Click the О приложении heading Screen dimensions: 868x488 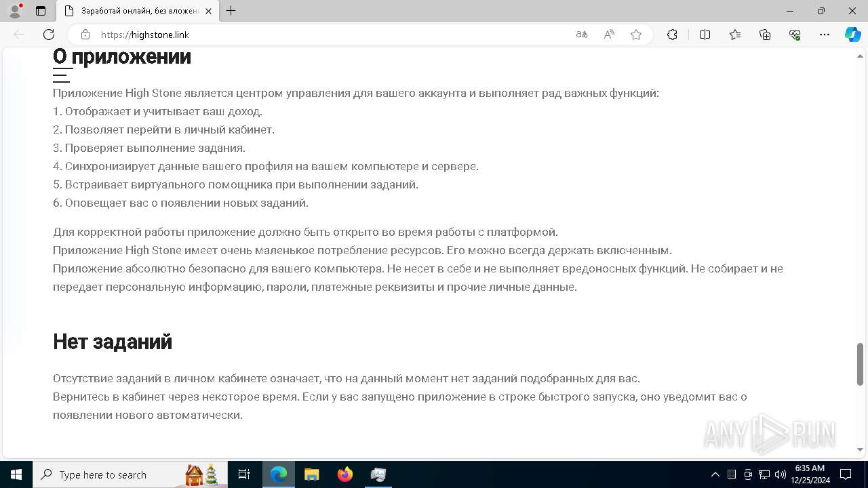(x=122, y=57)
